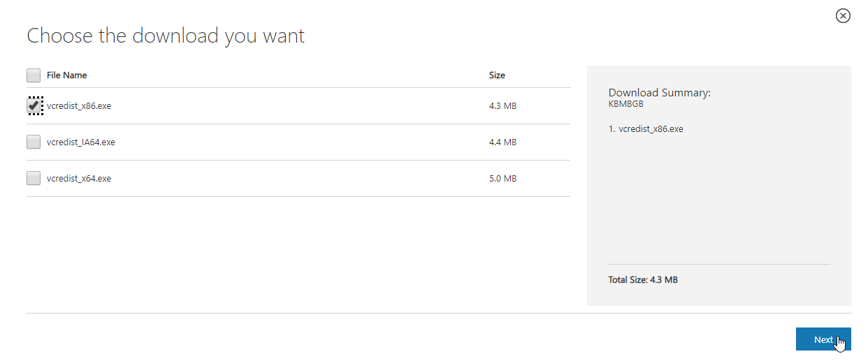The image size is (868, 361).
Task: Check the vcredist_x64.exe checkbox
Action: (34, 178)
